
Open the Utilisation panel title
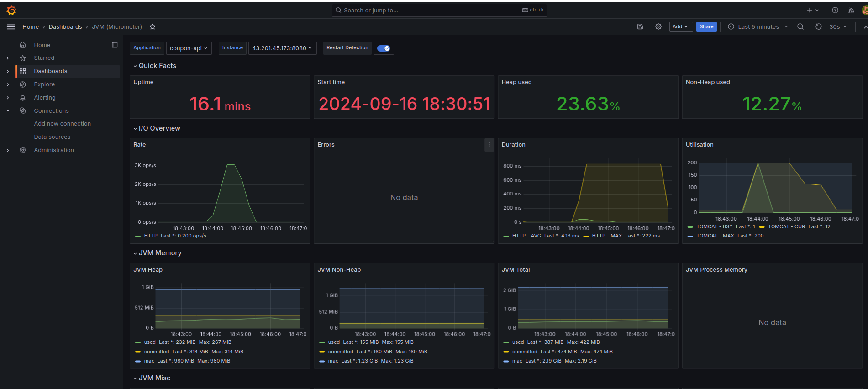pyautogui.click(x=700, y=145)
